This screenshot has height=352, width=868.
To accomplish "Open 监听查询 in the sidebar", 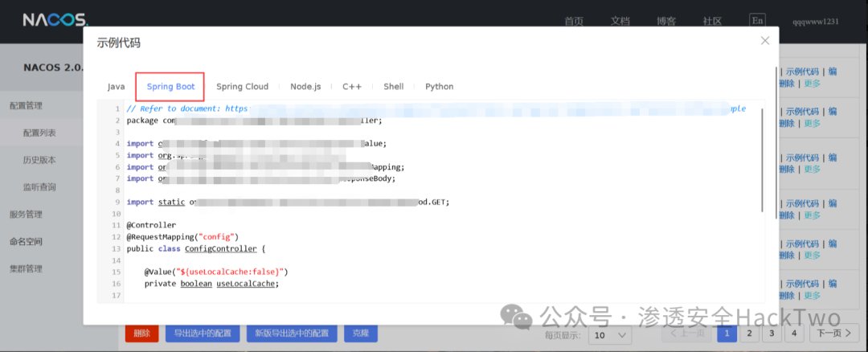I will (x=39, y=187).
